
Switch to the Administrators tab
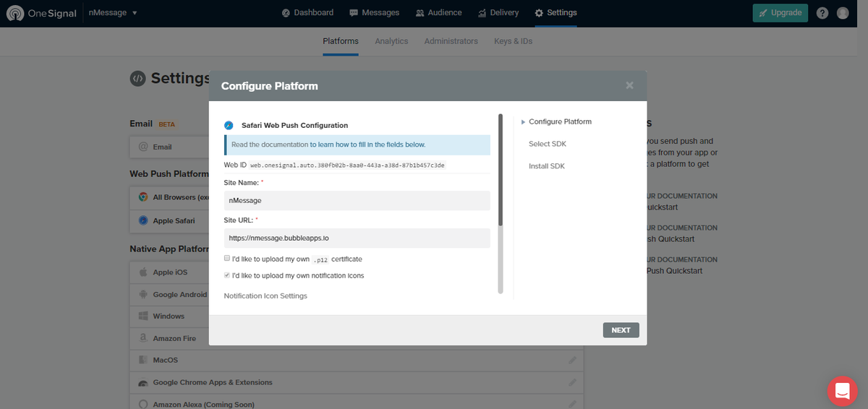451,41
